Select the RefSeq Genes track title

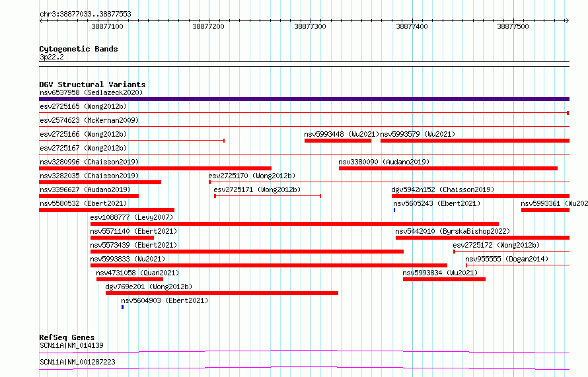click(67, 337)
